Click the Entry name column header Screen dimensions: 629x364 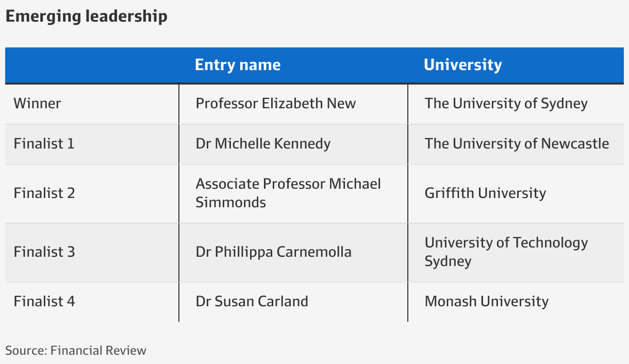pos(238,64)
